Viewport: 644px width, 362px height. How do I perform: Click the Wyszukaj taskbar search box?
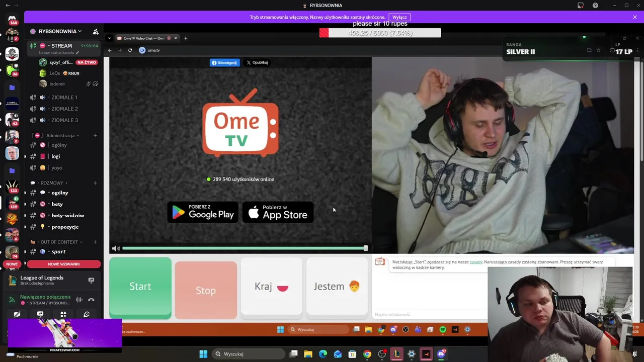pyautogui.click(x=248, y=354)
